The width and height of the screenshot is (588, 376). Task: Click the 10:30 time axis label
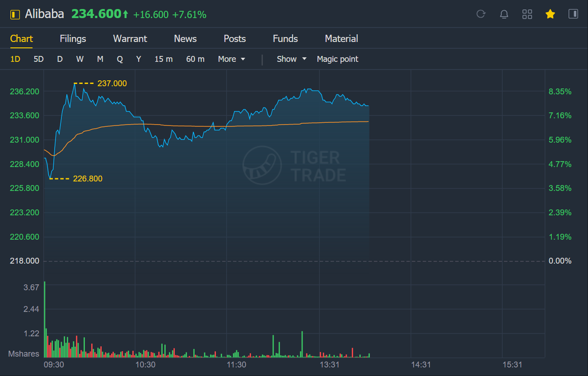[x=145, y=365]
